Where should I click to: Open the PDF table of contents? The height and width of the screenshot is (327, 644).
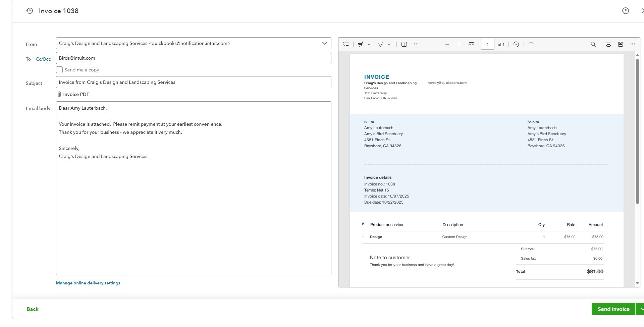[346, 44]
